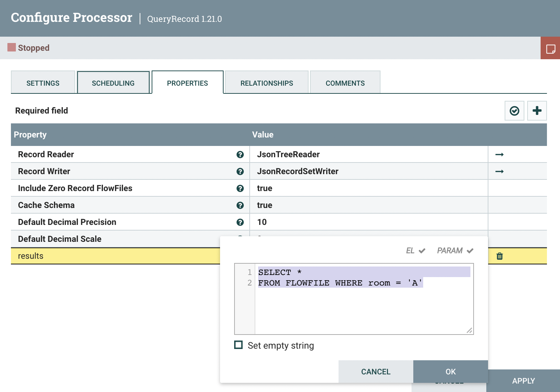The height and width of the screenshot is (392, 560).
Task: Confirm the SQL query with OK
Action: (x=450, y=372)
